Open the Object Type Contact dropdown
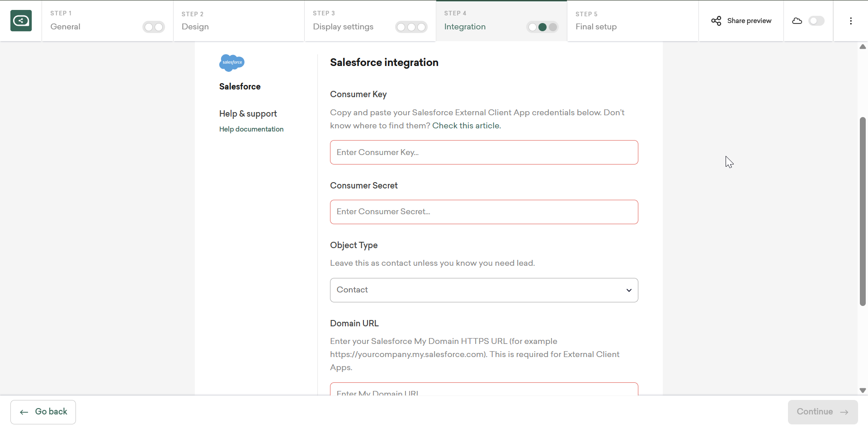Image resolution: width=868 pixels, height=428 pixels. point(484,290)
